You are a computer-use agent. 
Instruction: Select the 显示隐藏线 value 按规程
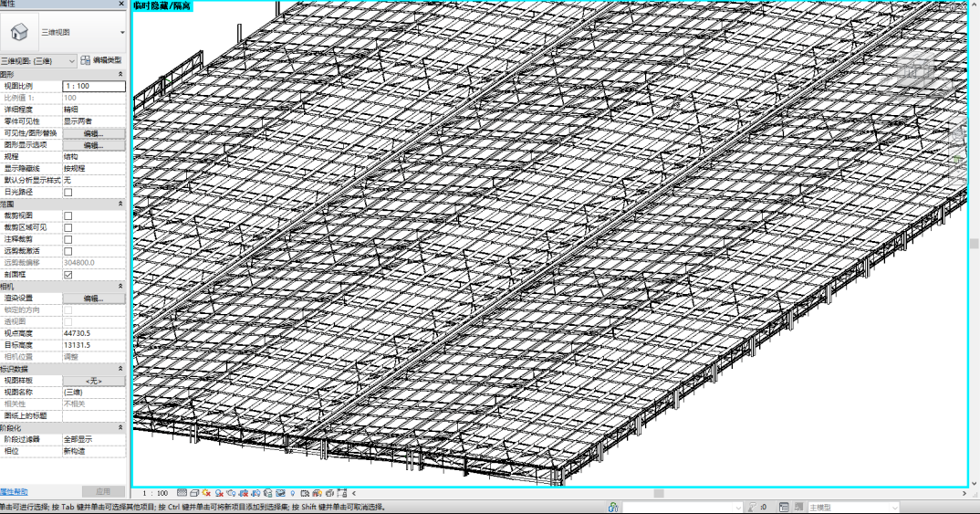click(x=94, y=168)
